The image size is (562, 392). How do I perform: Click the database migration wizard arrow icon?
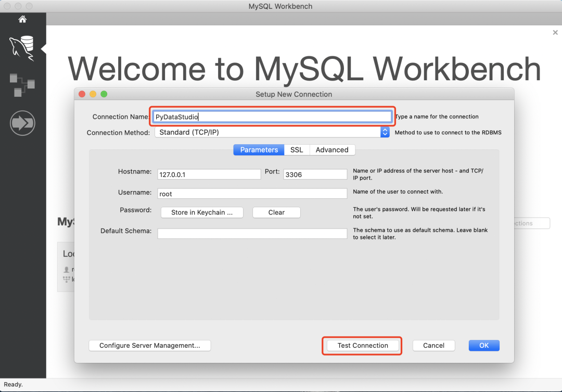click(x=22, y=123)
